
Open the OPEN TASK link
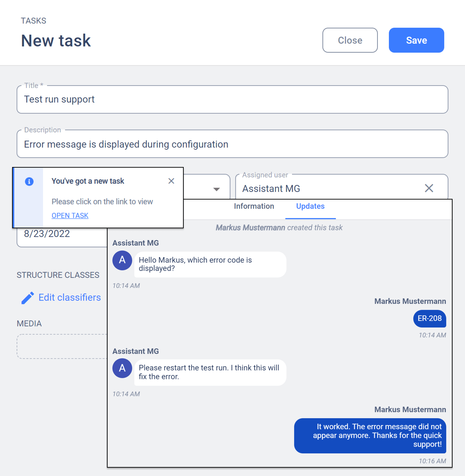click(x=70, y=215)
